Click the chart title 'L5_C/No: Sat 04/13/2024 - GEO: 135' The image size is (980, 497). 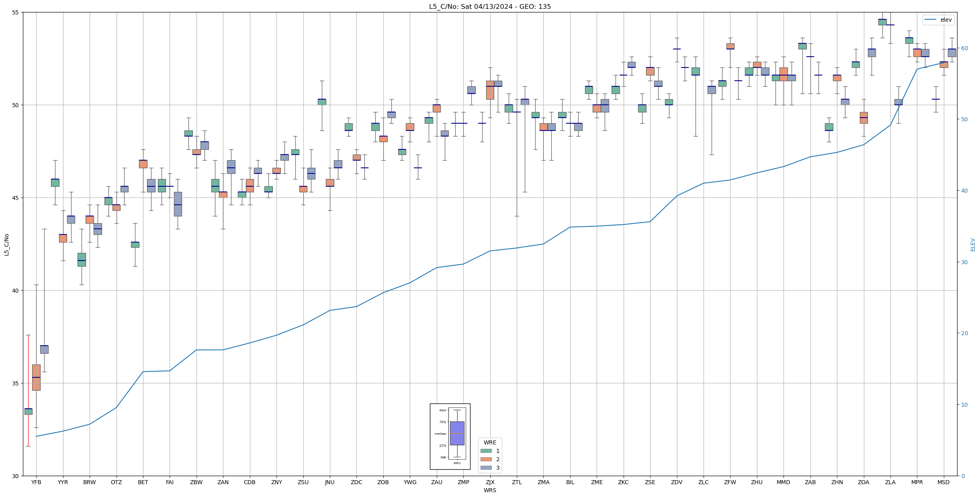tap(490, 6)
